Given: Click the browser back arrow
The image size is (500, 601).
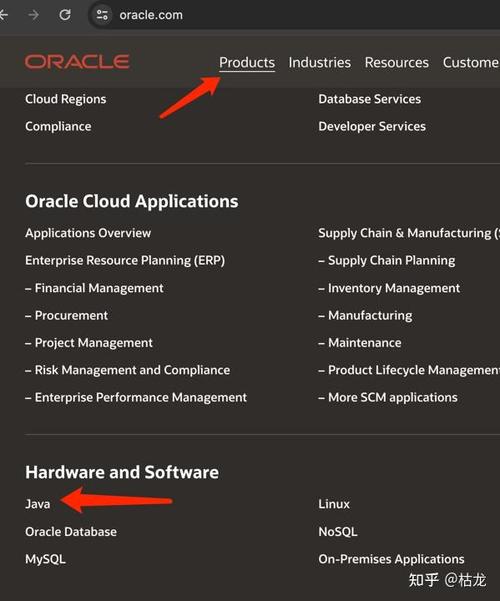Looking at the screenshot, I should [4, 15].
